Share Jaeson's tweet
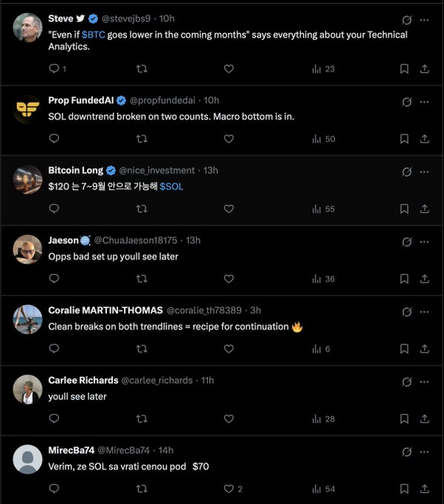Viewport: 444px width, 504px height. [425, 278]
